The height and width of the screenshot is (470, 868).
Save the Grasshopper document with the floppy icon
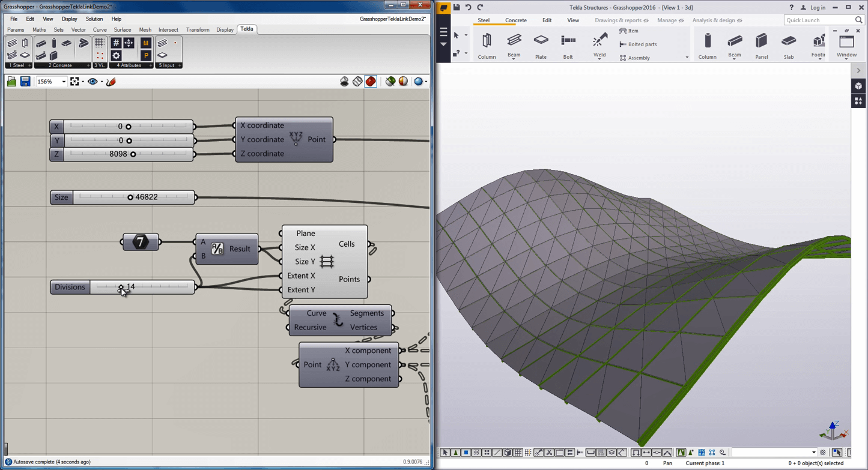tap(25, 82)
